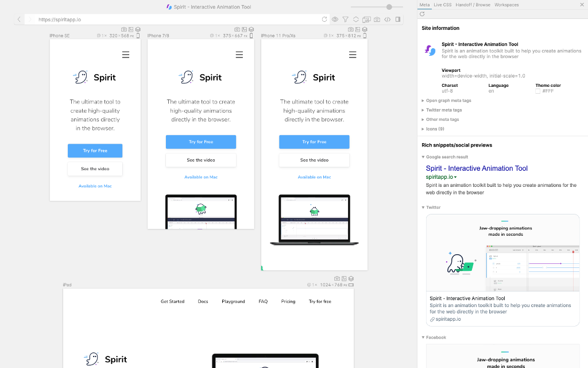This screenshot has width=588, height=368.
Task: Open layers debug icon on iPhone SE pane
Action: pyautogui.click(x=138, y=29)
